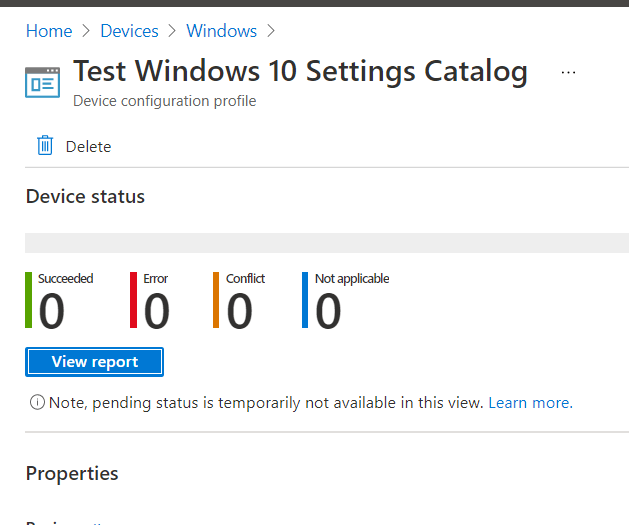The image size is (629, 525).
Task: Select the blue Not applicable status bar
Action: point(305,300)
